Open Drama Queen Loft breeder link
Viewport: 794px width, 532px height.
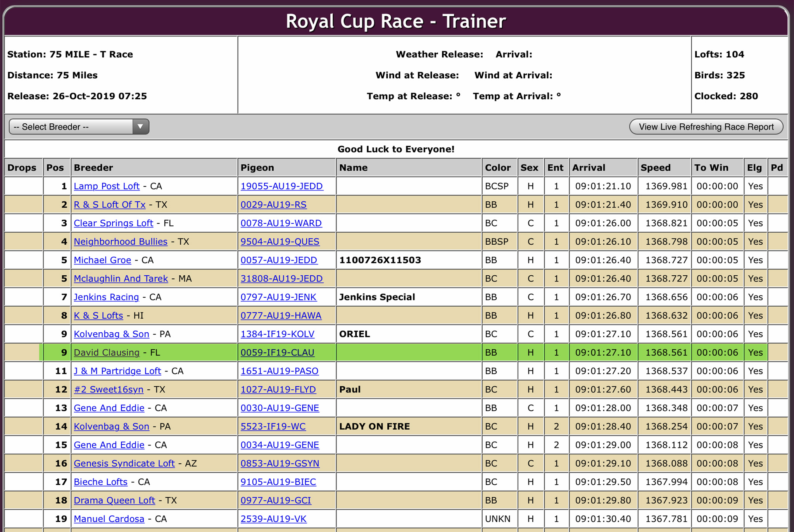pos(114,501)
